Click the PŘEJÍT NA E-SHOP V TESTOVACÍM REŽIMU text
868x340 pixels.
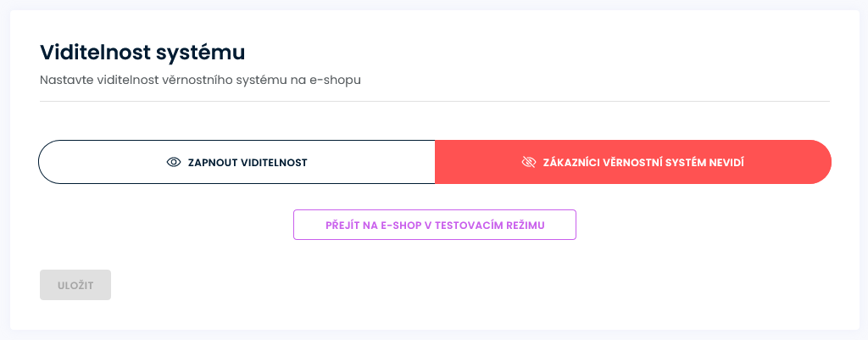point(435,226)
